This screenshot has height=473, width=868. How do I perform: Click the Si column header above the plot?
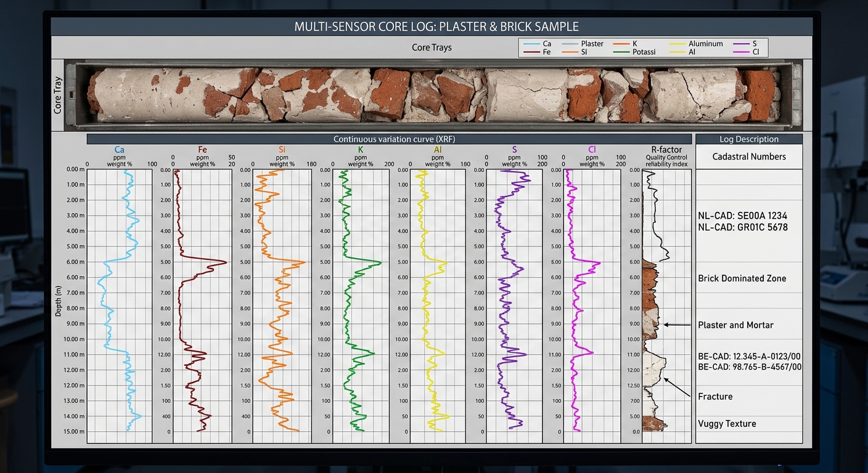(282, 150)
